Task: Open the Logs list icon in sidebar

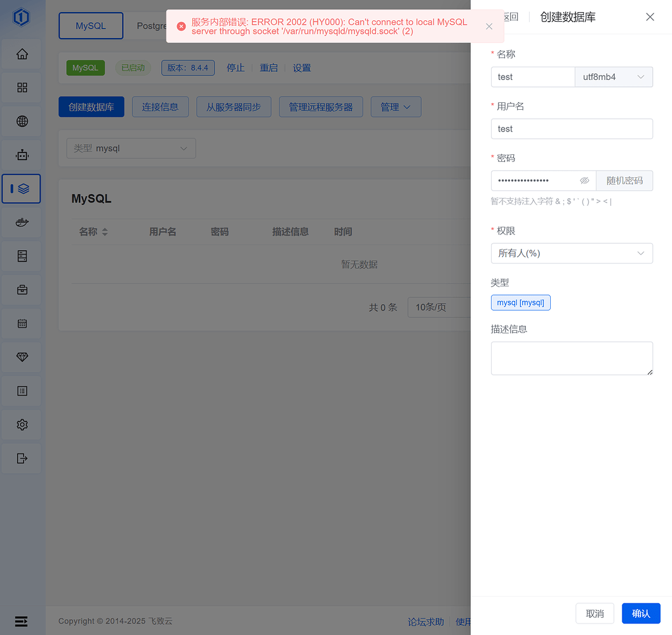Action: (x=21, y=391)
